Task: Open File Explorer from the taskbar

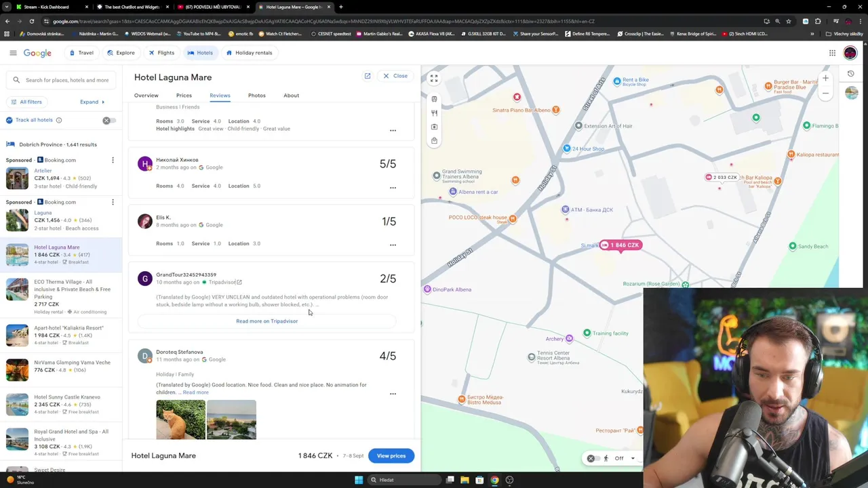Action: click(x=465, y=480)
